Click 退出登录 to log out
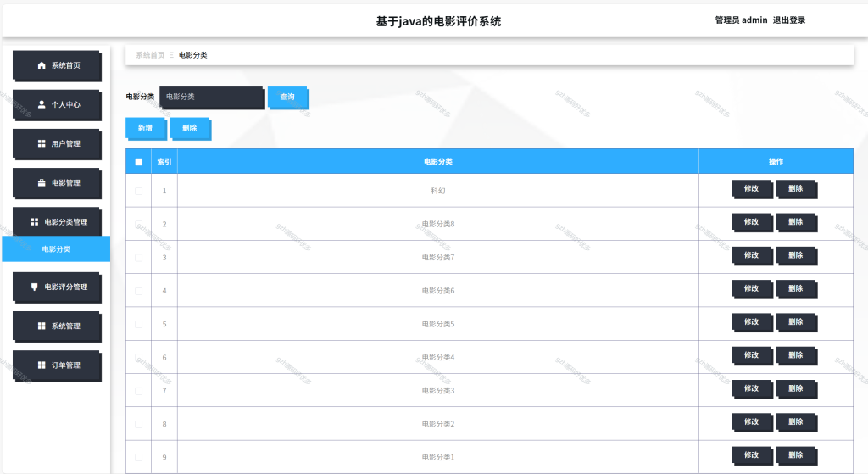The image size is (868, 474). [x=789, y=20]
